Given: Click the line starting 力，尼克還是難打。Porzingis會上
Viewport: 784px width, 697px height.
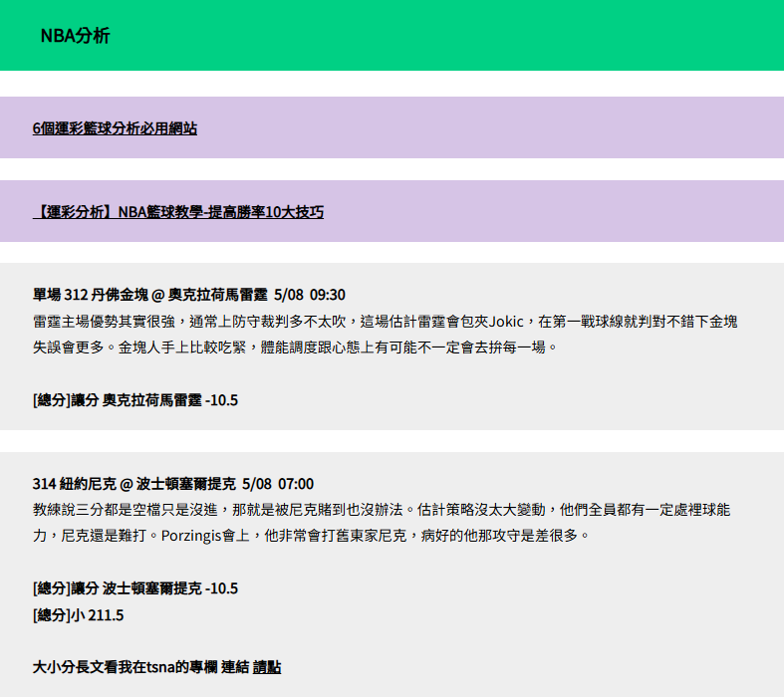Looking at the screenshot, I should 311,536.
